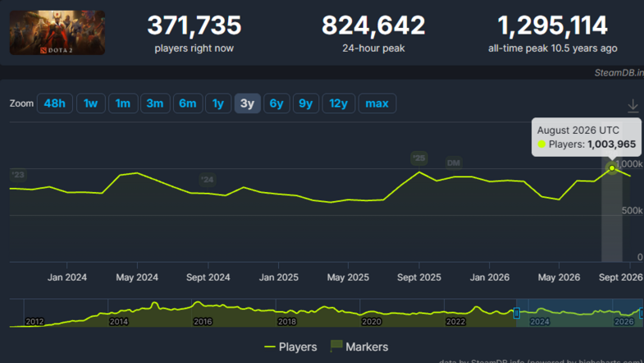This screenshot has width=644, height=363.
Task: Click the Jan 2025 axis label
Action: pyautogui.click(x=278, y=278)
